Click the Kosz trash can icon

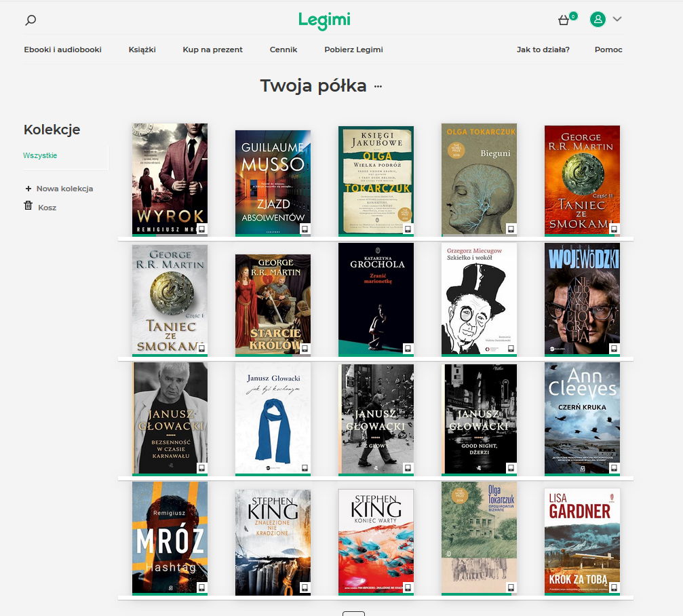coord(28,206)
